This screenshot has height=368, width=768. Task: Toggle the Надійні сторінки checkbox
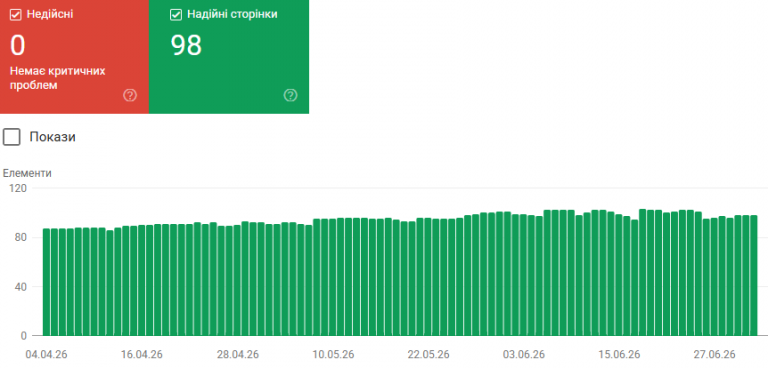click(176, 15)
